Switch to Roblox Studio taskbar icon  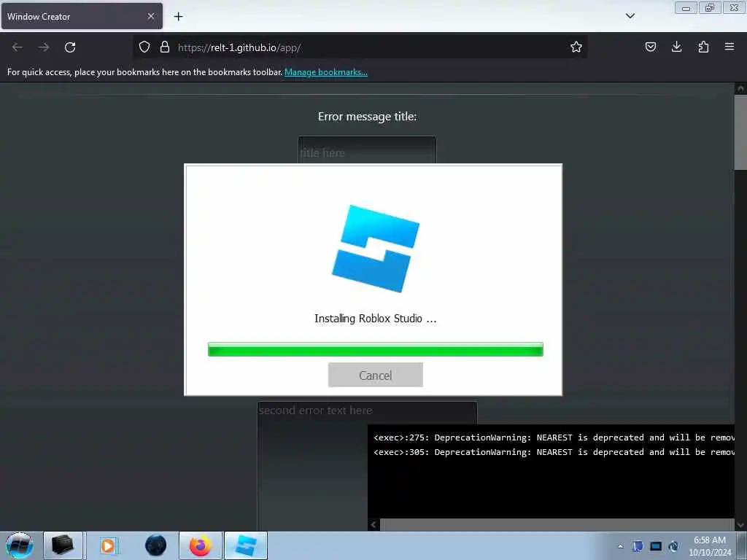pos(246,545)
